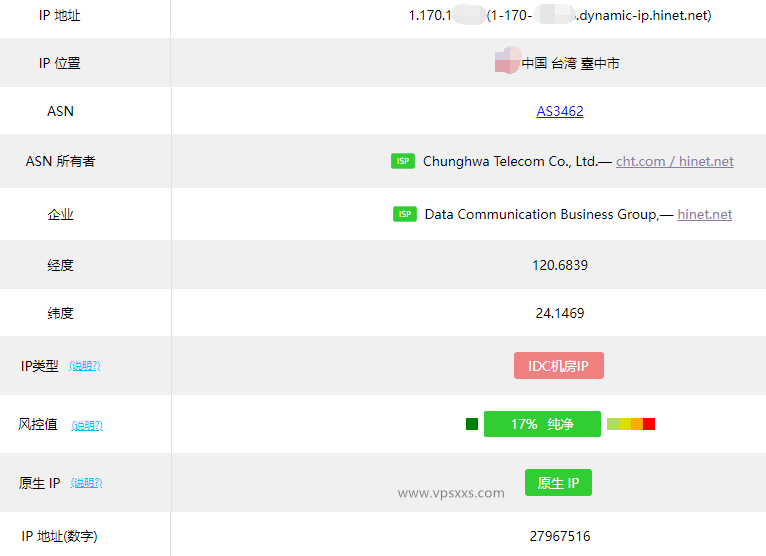Open the cht.com / hinet.net link

pyautogui.click(x=675, y=161)
